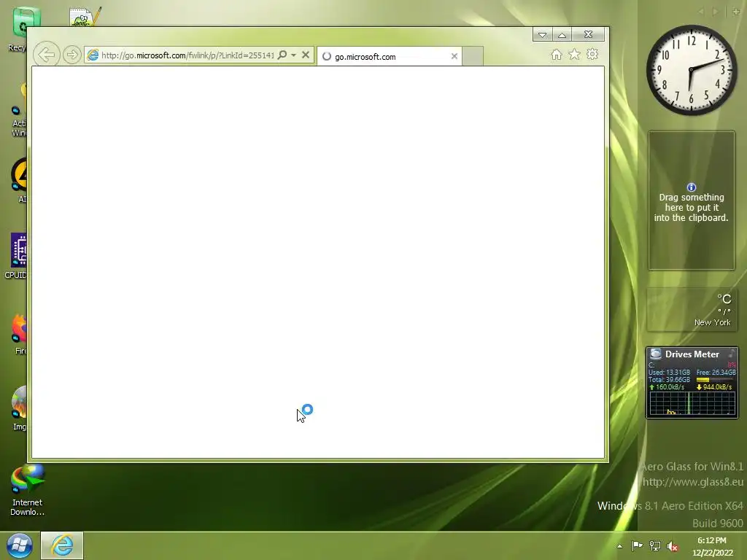Image resolution: width=747 pixels, height=560 pixels.
Task: Open Favorites star icon
Action: pyautogui.click(x=574, y=54)
